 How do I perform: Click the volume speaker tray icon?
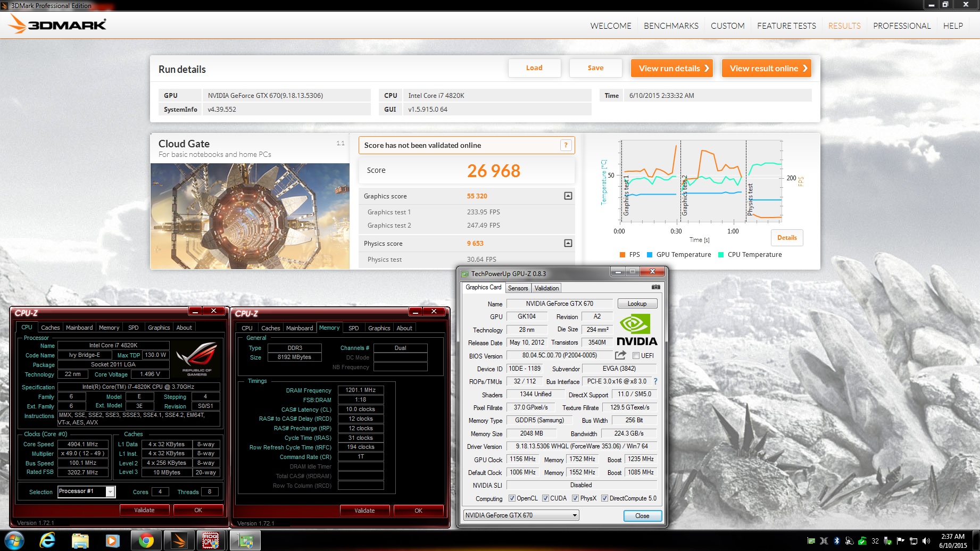926,541
